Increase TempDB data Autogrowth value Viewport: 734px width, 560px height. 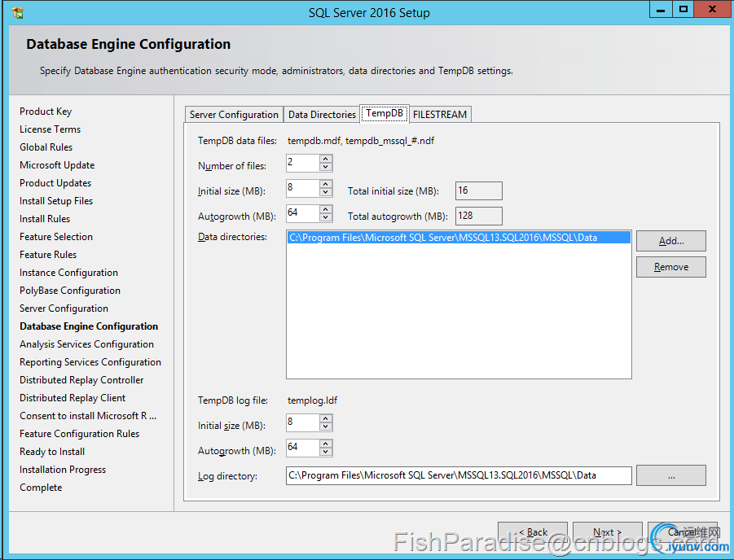326,209
